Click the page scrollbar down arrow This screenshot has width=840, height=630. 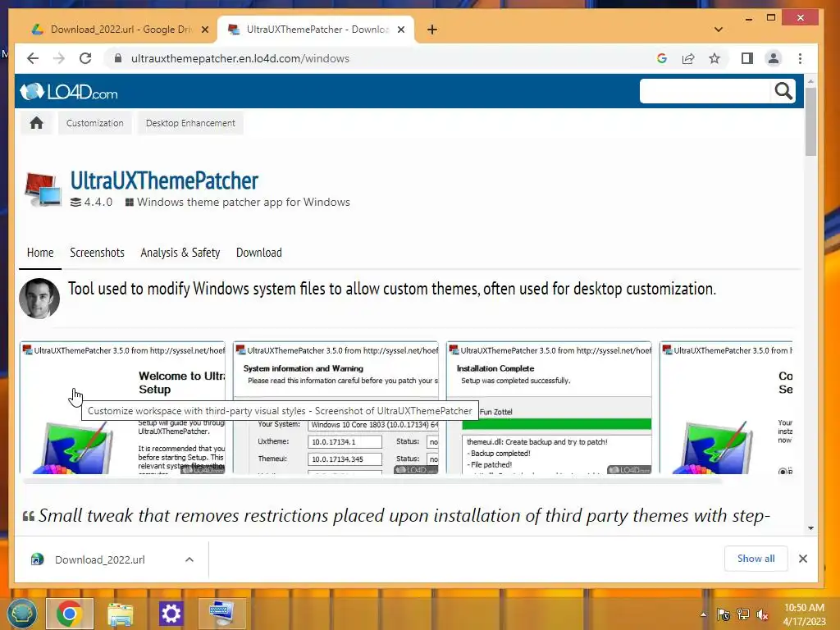point(810,528)
